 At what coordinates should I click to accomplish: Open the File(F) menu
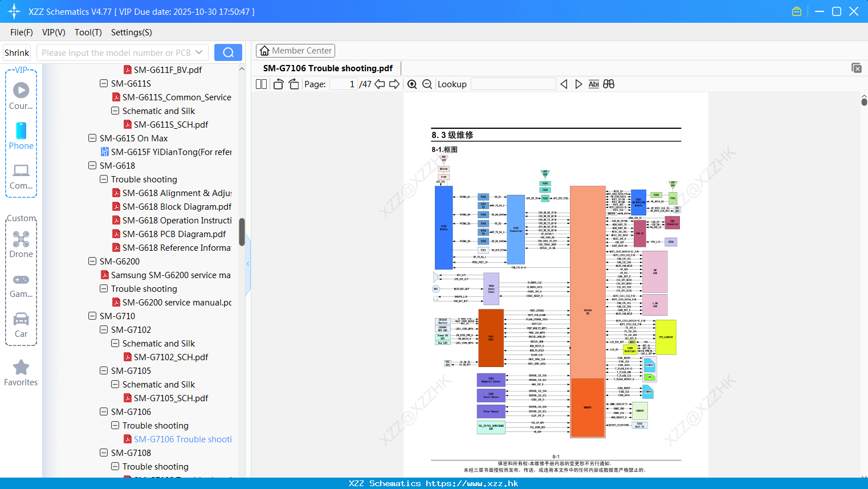click(x=22, y=32)
